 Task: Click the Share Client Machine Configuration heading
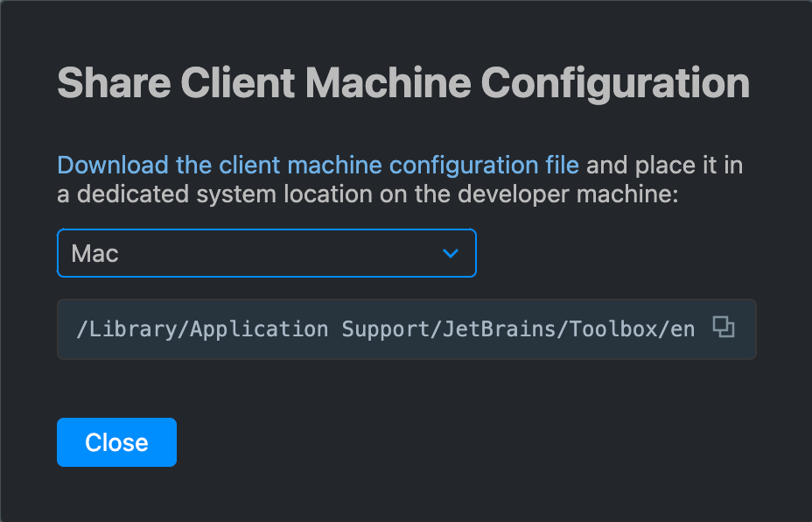pyautogui.click(x=402, y=83)
